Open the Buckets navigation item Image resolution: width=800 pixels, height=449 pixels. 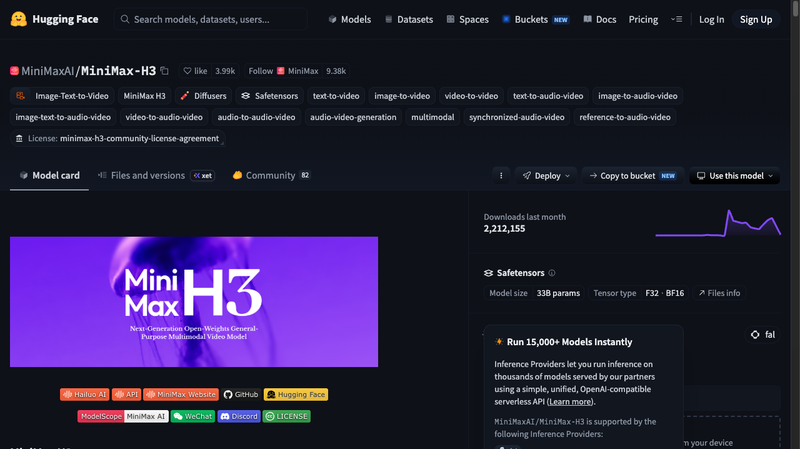click(x=535, y=19)
